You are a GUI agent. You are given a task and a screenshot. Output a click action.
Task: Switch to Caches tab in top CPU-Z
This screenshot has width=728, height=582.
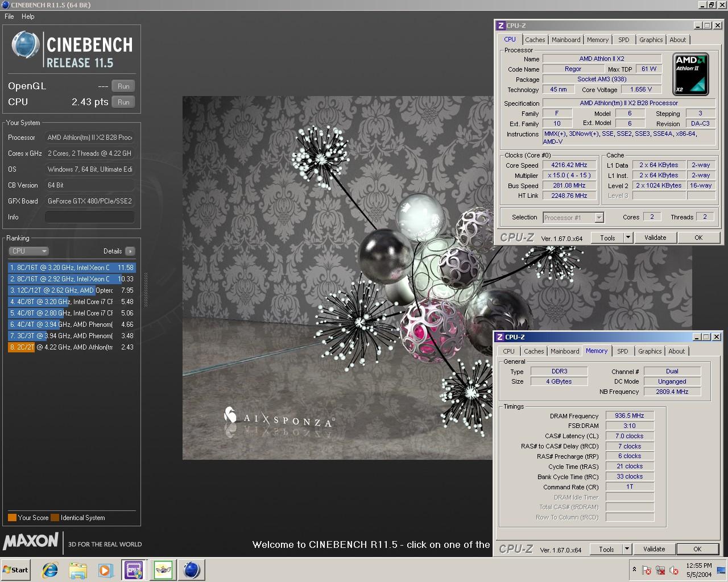535,40
